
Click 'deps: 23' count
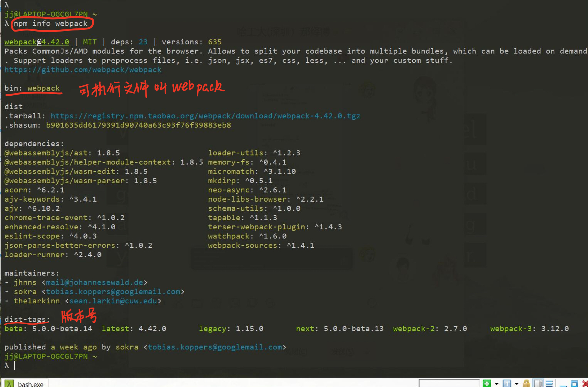tap(129, 42)
